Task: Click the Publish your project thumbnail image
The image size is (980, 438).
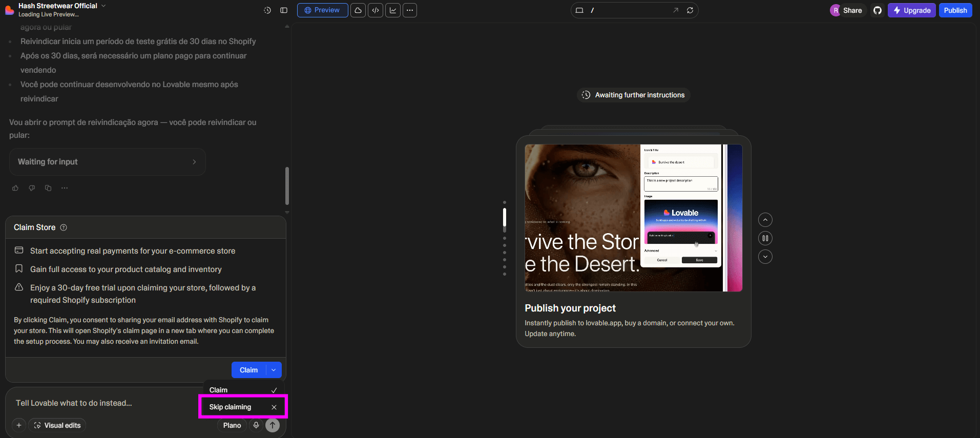Action: coord(633,218)
